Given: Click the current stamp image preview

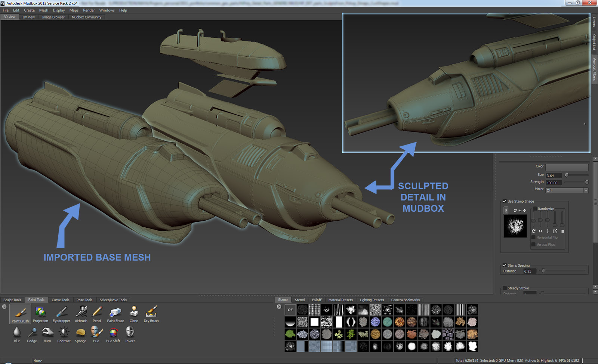Looking at the screenshot, I should 515,226.
